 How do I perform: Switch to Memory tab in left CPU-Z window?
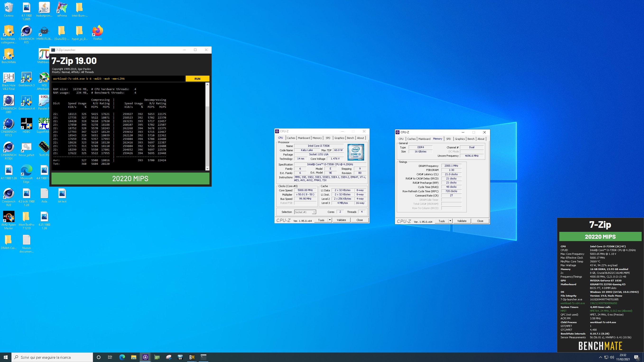tap(317, 138)
